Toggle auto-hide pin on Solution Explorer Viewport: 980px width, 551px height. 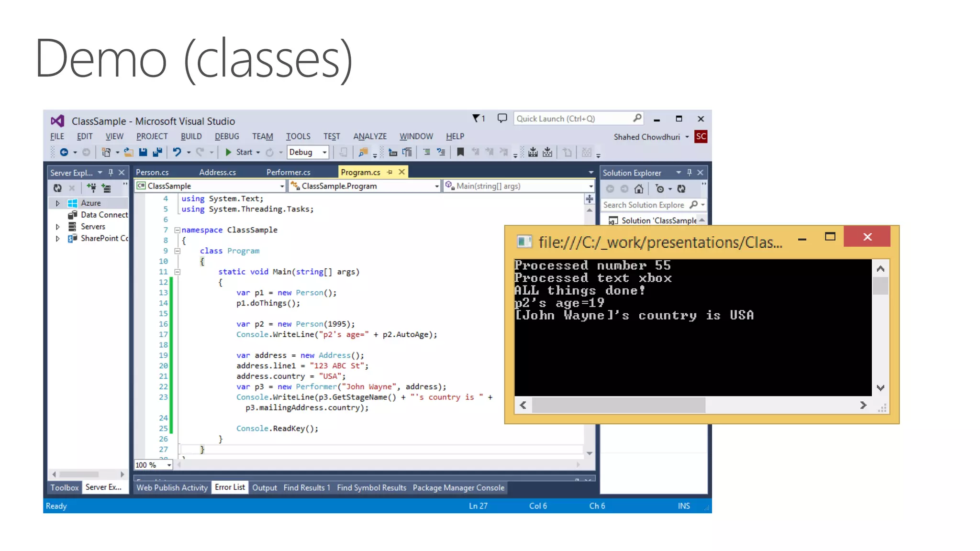tap(690, 173)
